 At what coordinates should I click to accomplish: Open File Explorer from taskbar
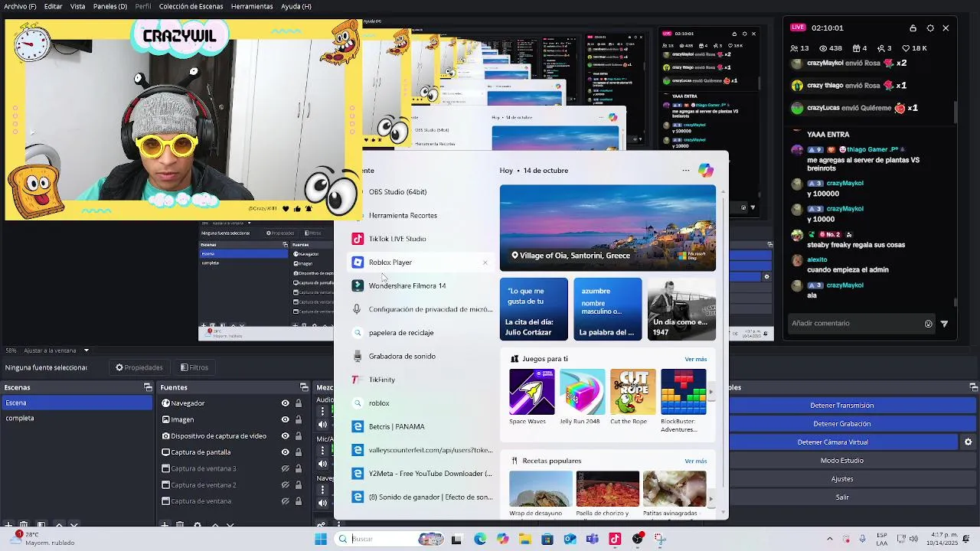pyautogui.click(x=524, y=540)
